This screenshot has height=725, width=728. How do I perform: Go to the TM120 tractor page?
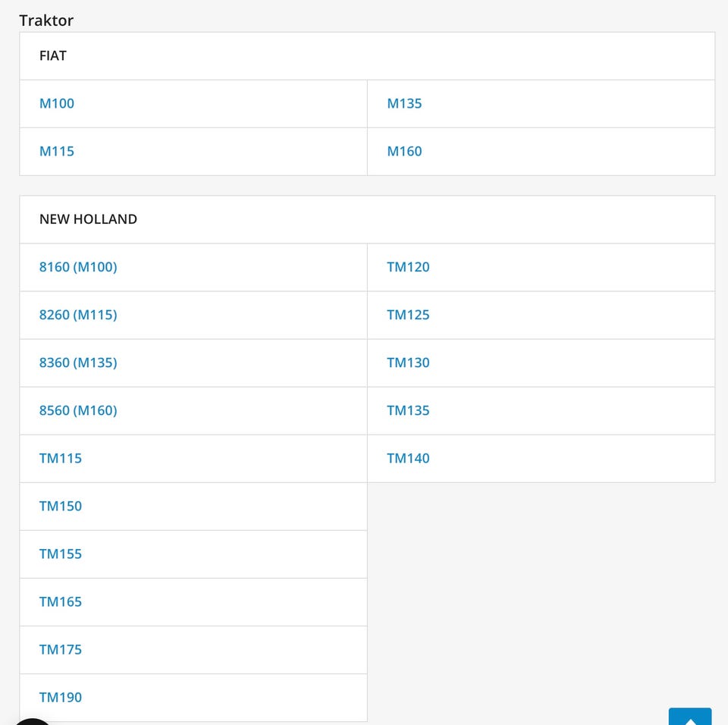point(408,267)
